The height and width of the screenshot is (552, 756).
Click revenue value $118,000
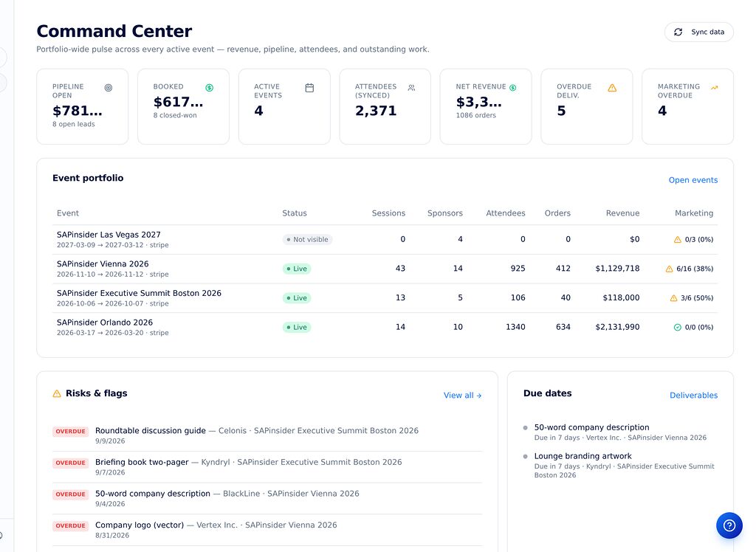[x=621, y=298]
